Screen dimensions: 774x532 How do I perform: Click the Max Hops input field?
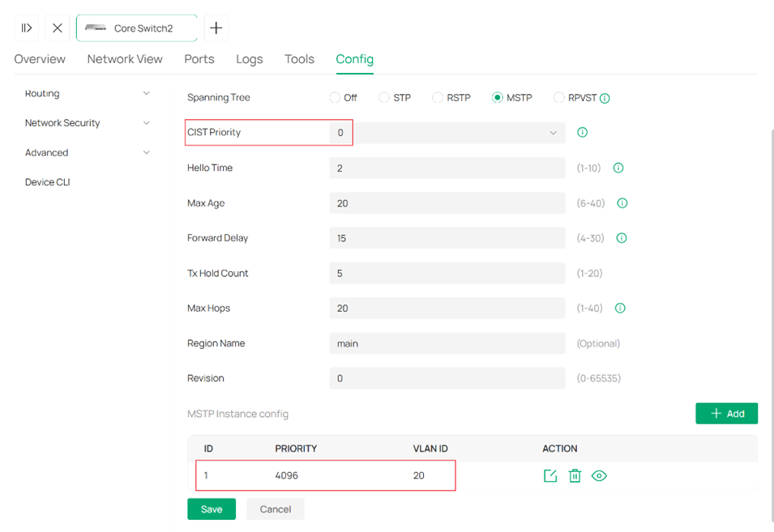447,309
